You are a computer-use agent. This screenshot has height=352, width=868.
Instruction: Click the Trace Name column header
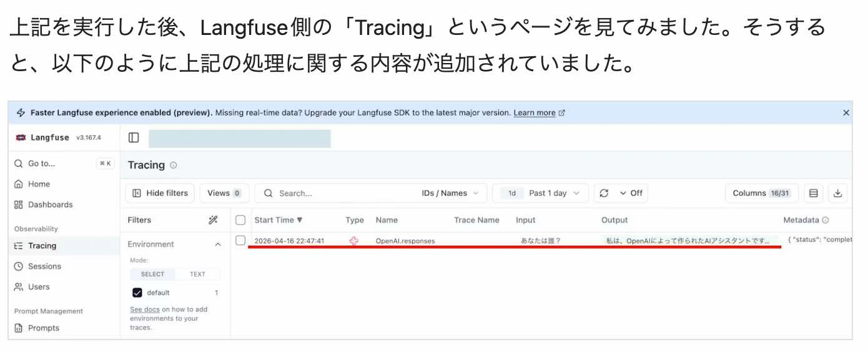476,220
